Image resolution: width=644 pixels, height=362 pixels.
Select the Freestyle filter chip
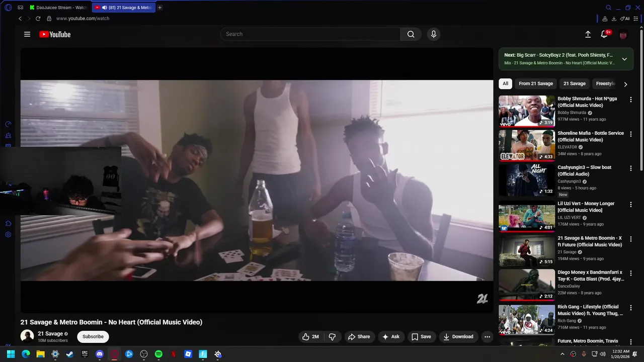(605, 83)
